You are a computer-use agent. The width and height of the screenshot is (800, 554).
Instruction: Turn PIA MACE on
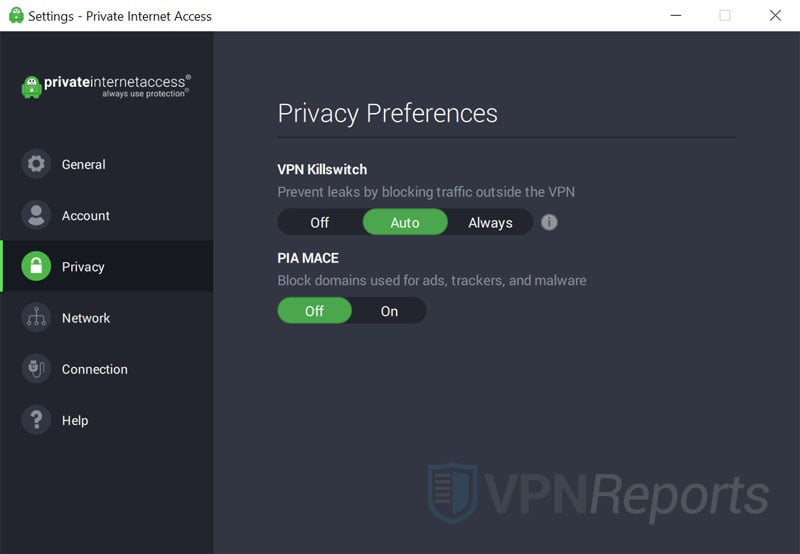(389, 311)
